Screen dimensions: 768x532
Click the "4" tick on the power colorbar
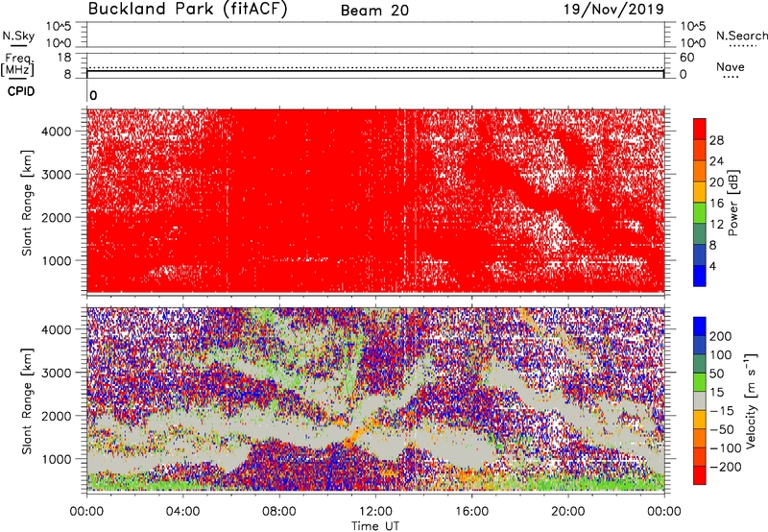[712, 266]
